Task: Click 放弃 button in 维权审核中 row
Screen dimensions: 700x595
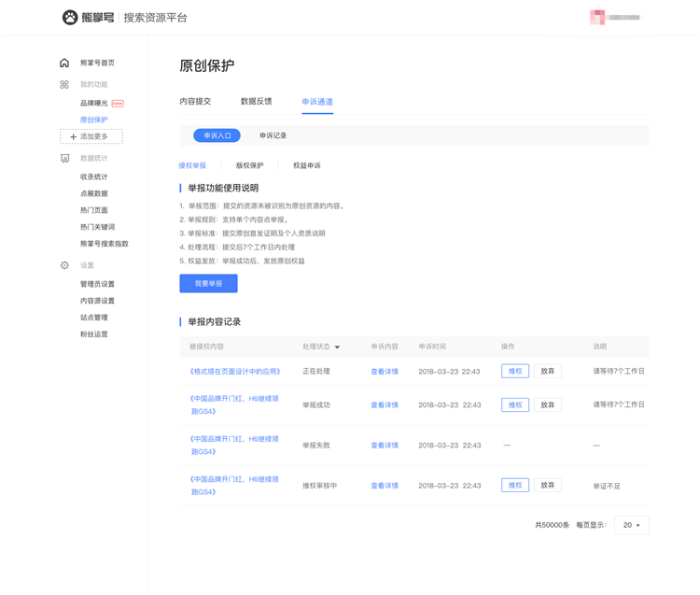Action: [548, 485]
